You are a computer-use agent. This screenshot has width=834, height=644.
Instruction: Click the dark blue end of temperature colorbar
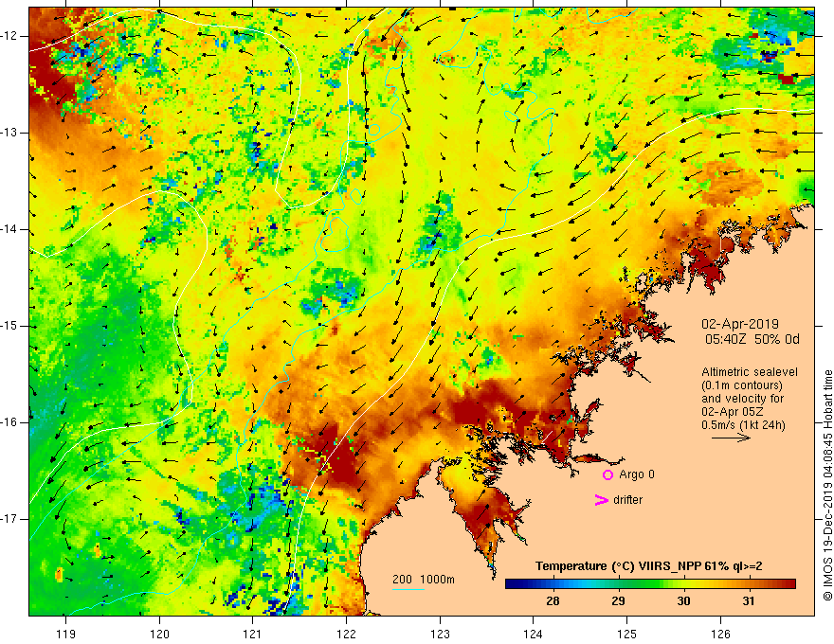click(512, 584)
